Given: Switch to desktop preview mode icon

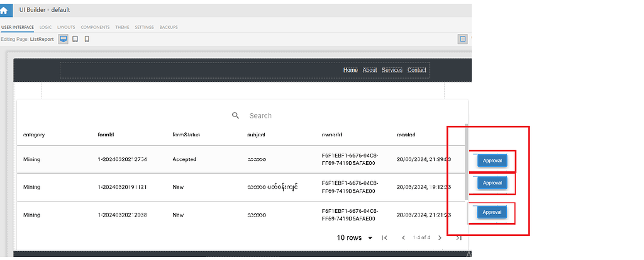Looking at the screenshot, I should coord(64,39).
